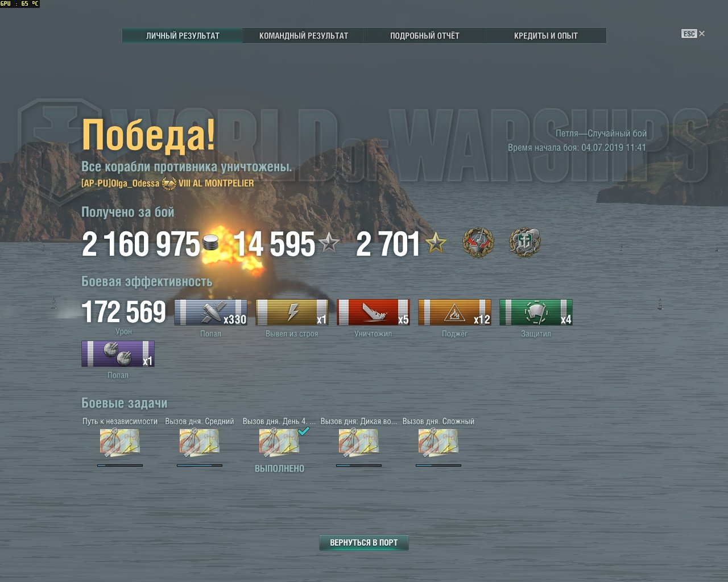
Task: Switch to Командный результат tab
Action: tap(304, 36)
